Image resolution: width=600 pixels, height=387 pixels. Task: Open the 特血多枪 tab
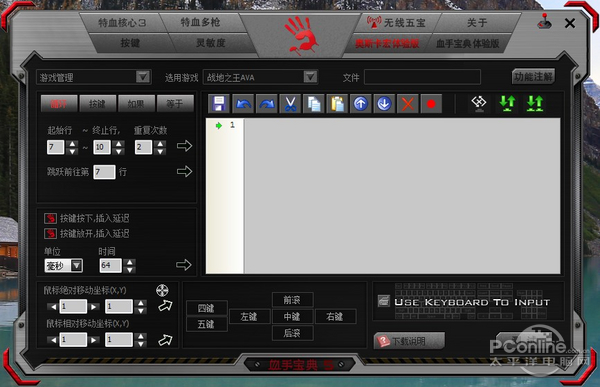200,23
